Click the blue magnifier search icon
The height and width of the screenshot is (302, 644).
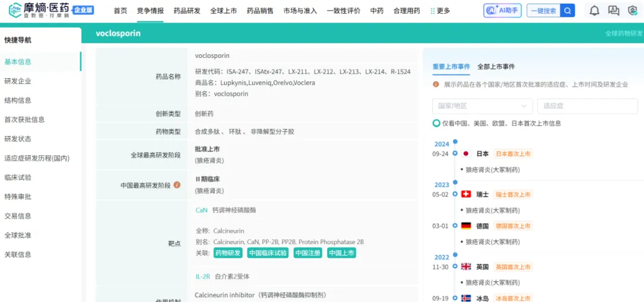pyautogui.click(x=568, y=11)
